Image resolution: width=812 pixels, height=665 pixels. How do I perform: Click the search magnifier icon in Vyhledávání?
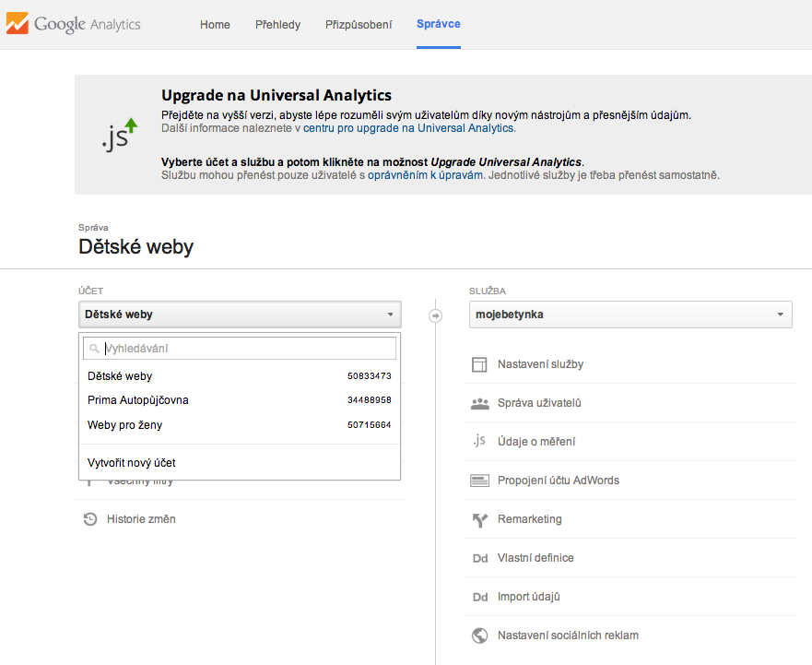pyautogui.click(x=94, y=349)
